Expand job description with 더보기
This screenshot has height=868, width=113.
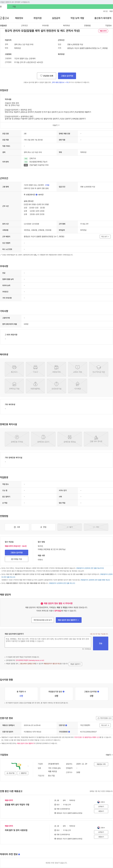[56, 125]
